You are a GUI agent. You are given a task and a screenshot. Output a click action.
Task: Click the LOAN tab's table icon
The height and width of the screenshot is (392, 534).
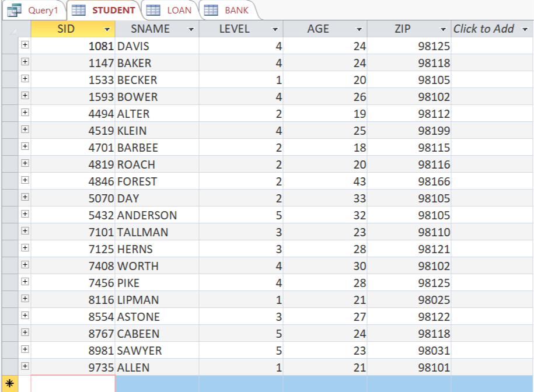click(153, 10)
